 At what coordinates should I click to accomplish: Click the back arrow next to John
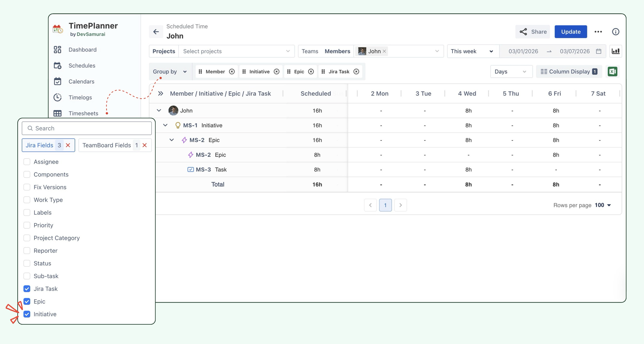click(156, 32)
